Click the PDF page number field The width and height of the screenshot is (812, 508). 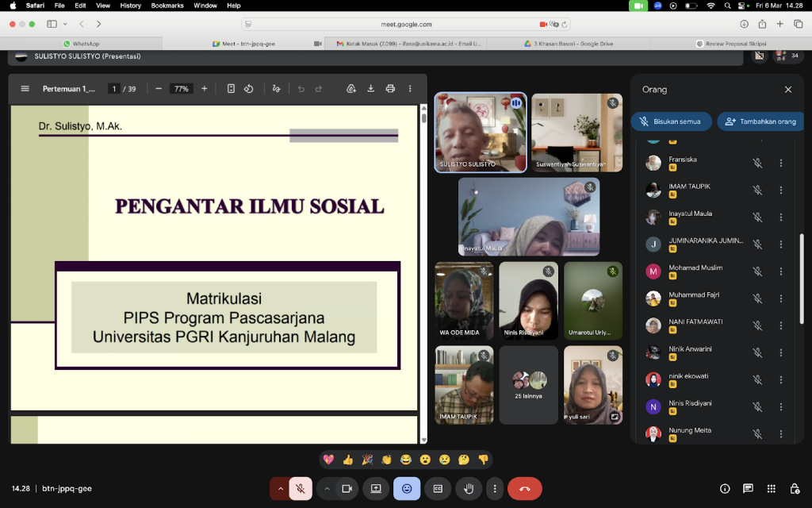113,89
